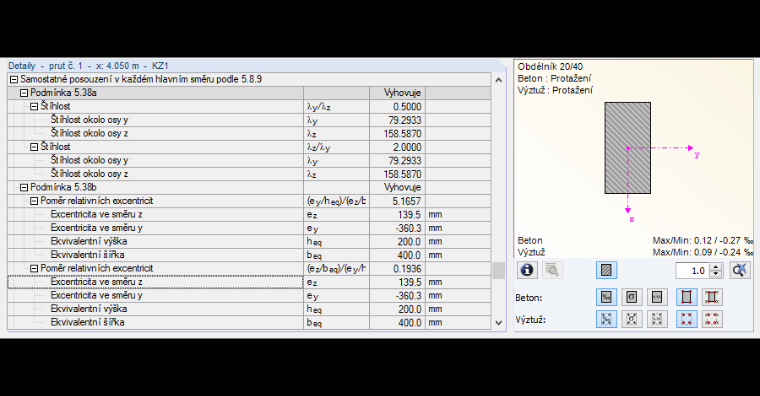Collapse the Podmínka 5.38a node
This screenshot has height=396, width=760.
[x=24, y=93]
